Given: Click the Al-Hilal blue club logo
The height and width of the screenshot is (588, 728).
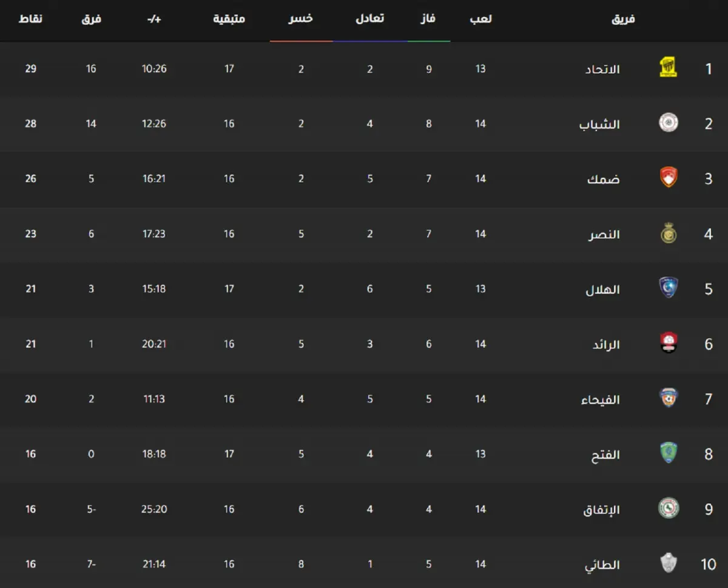Looking at the screenshot, I should tap(668, 288).
